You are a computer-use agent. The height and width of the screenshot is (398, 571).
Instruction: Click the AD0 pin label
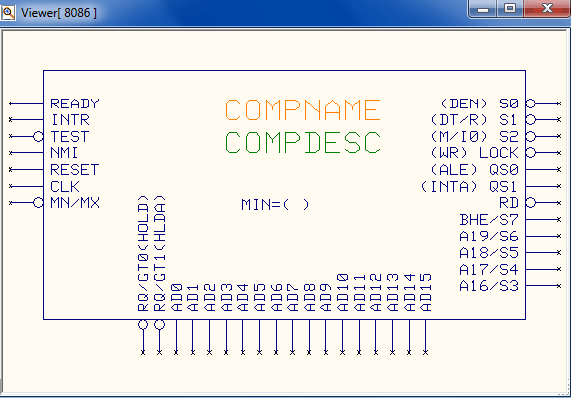[x=176, y=297]
